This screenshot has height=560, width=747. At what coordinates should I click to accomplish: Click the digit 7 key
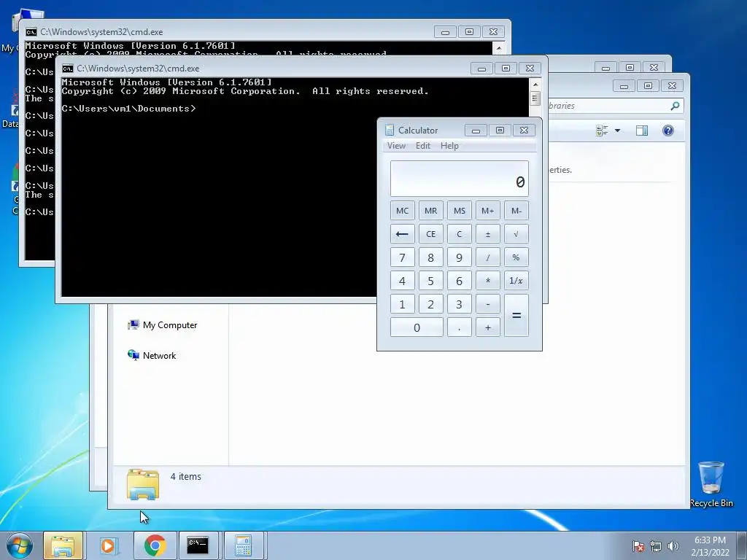(x=402, y=257)
